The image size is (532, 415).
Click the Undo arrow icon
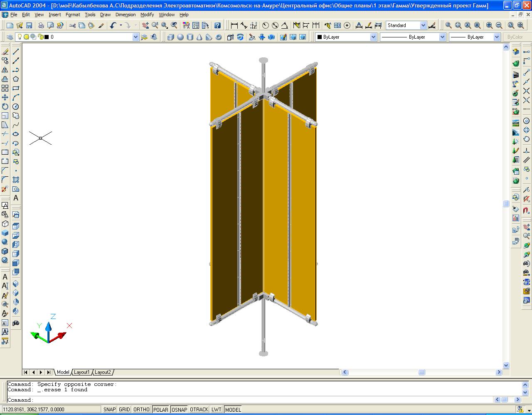(x=113, y=25)
